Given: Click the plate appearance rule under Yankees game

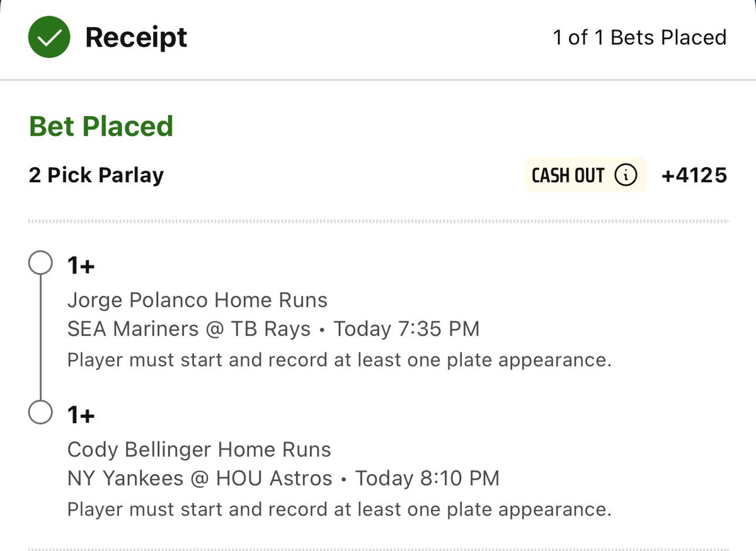Looking at the screenshot, I should [x=340, y=509].
